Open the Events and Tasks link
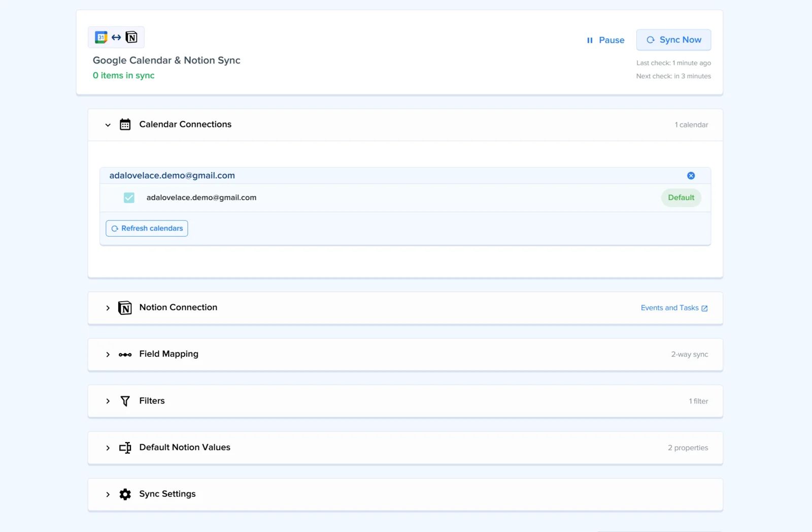 (x=674, y=308)
